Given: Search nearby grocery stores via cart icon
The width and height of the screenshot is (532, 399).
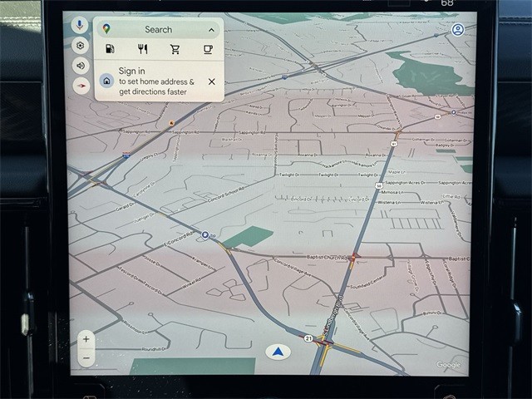Looking at the screenshot, I should [175, 50].
